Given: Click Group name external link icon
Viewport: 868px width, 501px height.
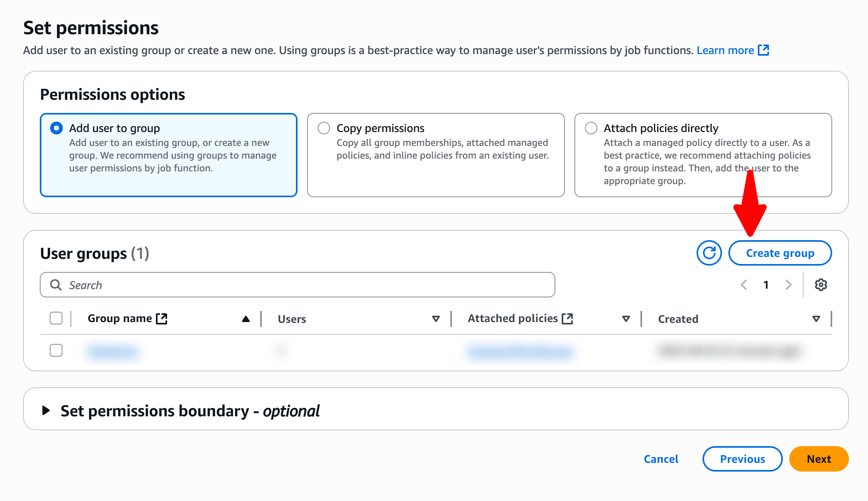Looking at the screenshot, I should (162, 318).
